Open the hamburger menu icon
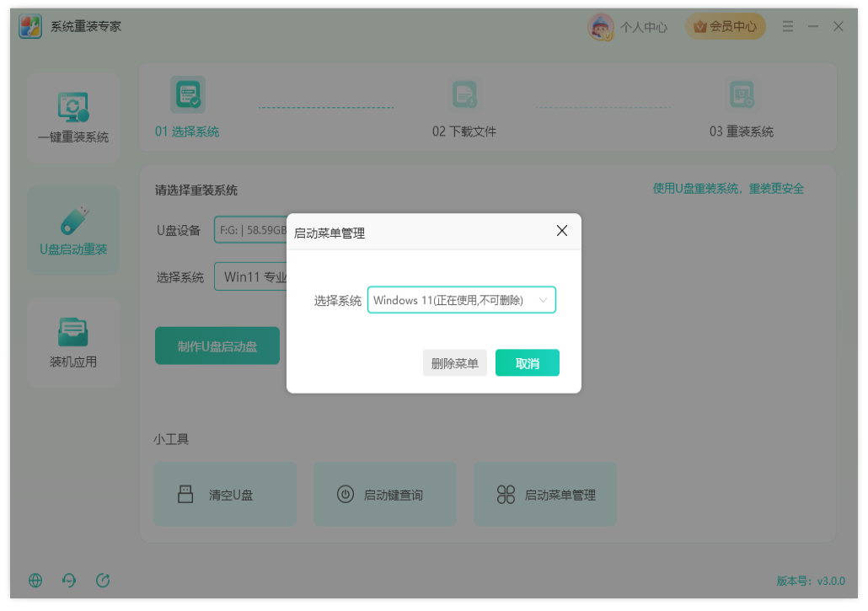 [787, 26]
